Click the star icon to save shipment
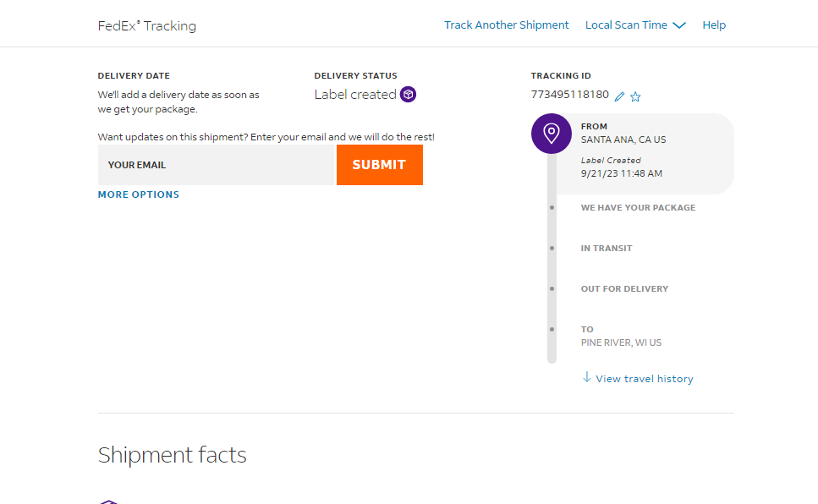 (635, 96)
